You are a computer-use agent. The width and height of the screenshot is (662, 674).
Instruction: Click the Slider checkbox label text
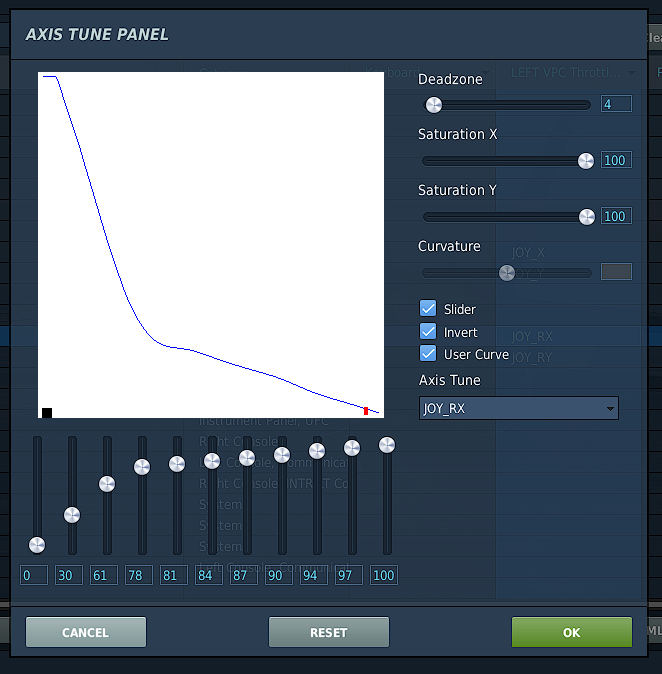(x=460, y=309)
